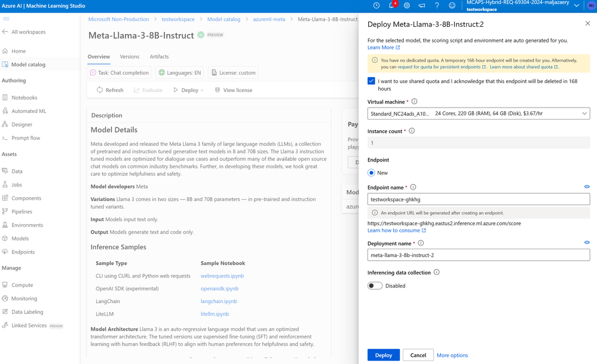Open the recent history clock icon
This screenshot has height=364, width=597.
click(x=376, y=6)
